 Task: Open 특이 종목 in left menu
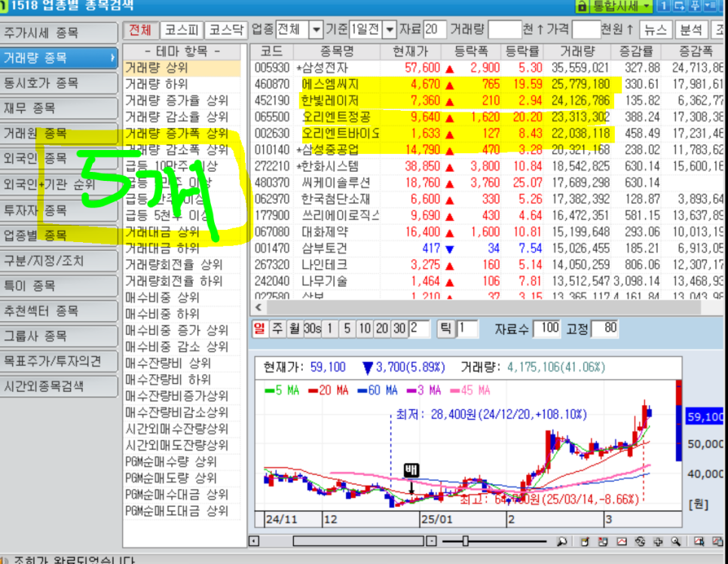coord(59,286)
